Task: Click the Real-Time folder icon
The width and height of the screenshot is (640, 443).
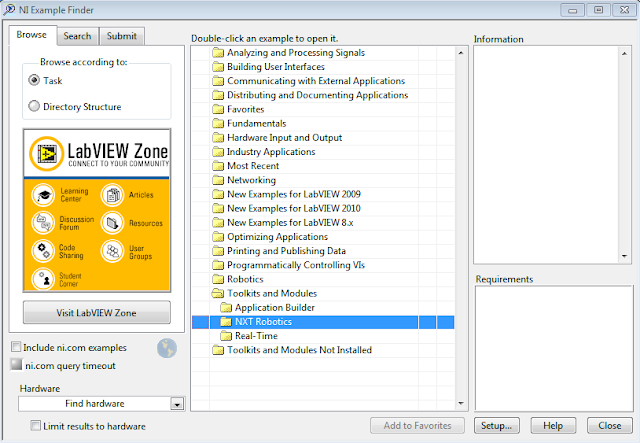Action: (226, 336)
